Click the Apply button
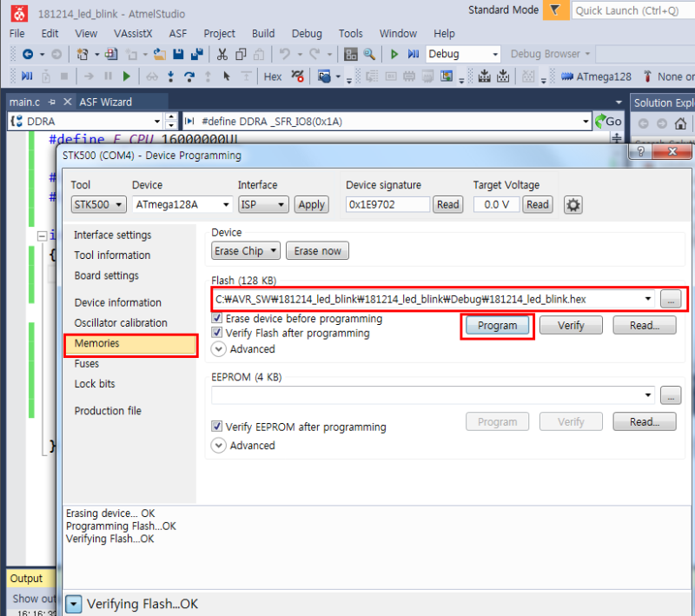The image size is (695, 616). tap(312, 205)
